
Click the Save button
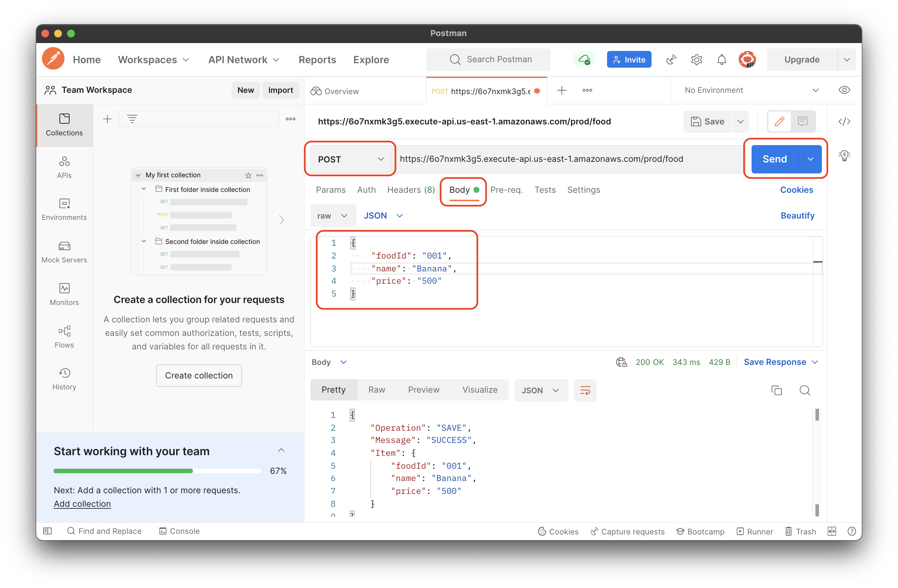coord(707,122)
